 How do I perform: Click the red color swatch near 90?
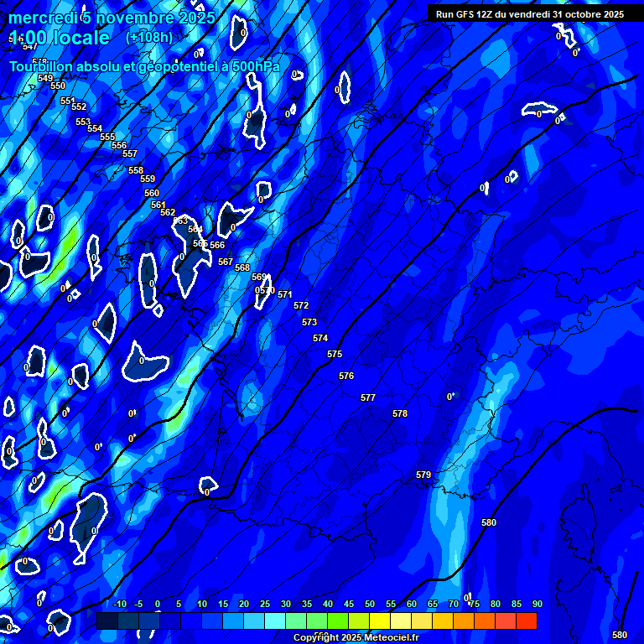tap(527, 621)
